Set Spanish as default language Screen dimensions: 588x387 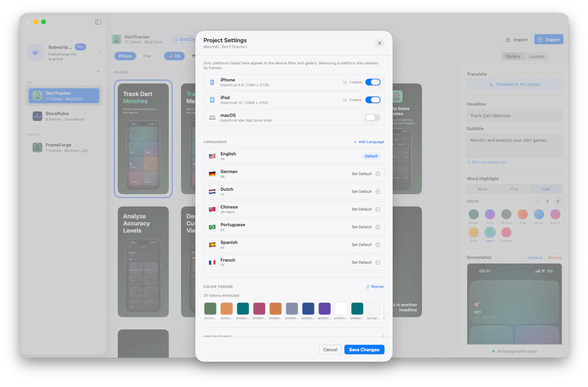tap(361, 245)
